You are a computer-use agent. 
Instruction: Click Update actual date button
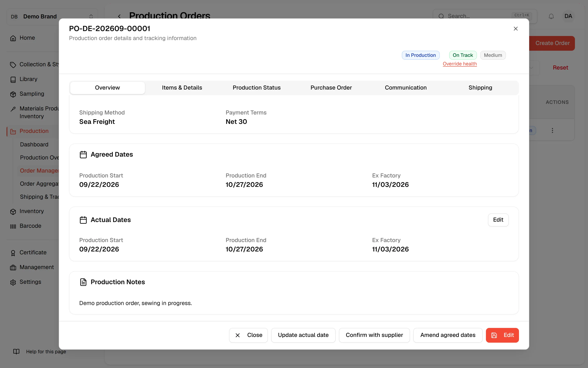point(303,335)
